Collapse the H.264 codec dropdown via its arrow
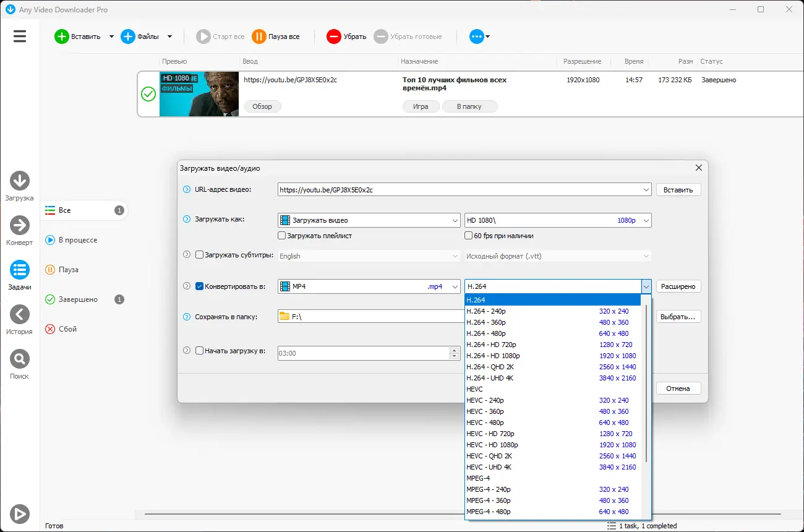 [646, 286]
